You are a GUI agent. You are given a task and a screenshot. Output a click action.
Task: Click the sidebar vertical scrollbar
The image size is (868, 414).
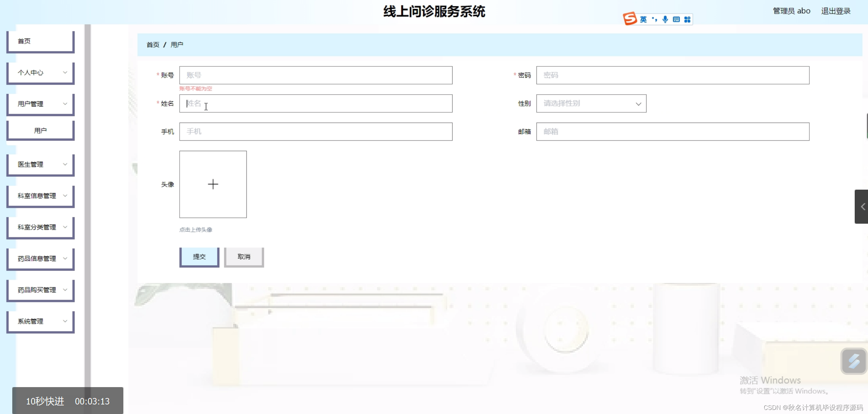88,204
